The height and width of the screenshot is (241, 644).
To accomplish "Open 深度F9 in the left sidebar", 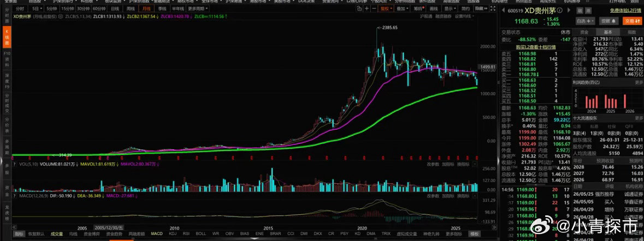I will [6, 81].
